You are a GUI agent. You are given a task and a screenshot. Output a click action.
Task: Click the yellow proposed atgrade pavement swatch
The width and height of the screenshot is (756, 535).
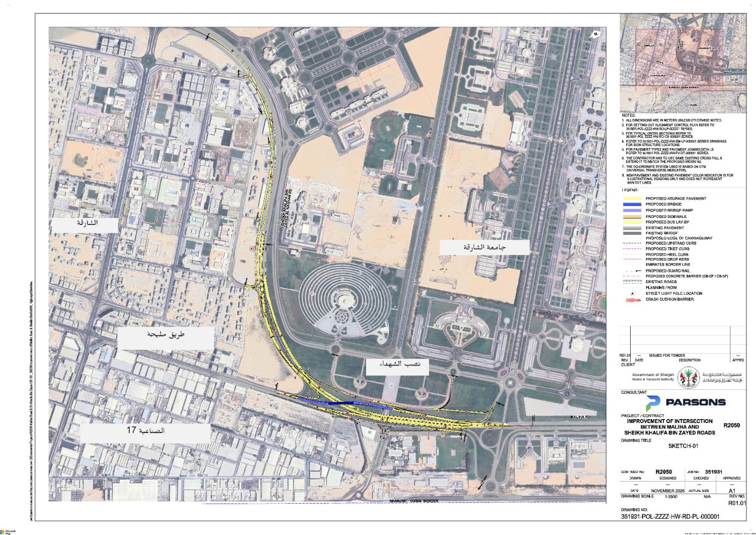point(632,199)
